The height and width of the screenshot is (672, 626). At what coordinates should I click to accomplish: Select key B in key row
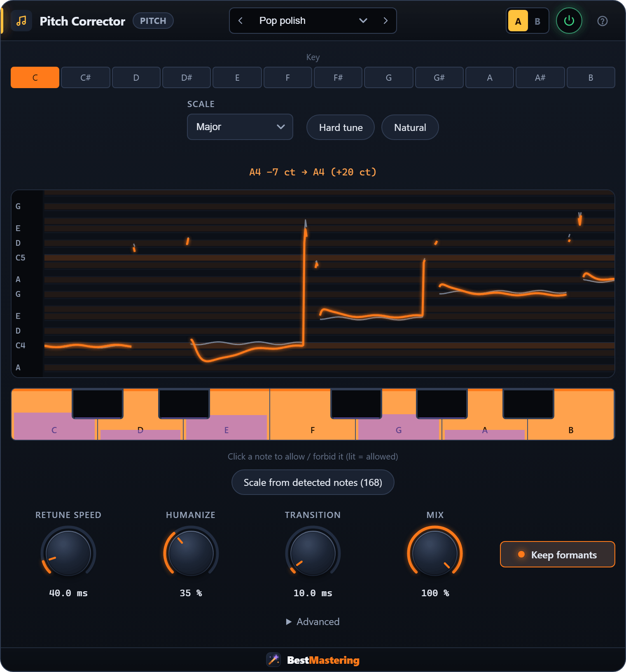click(x=591, y=77)
